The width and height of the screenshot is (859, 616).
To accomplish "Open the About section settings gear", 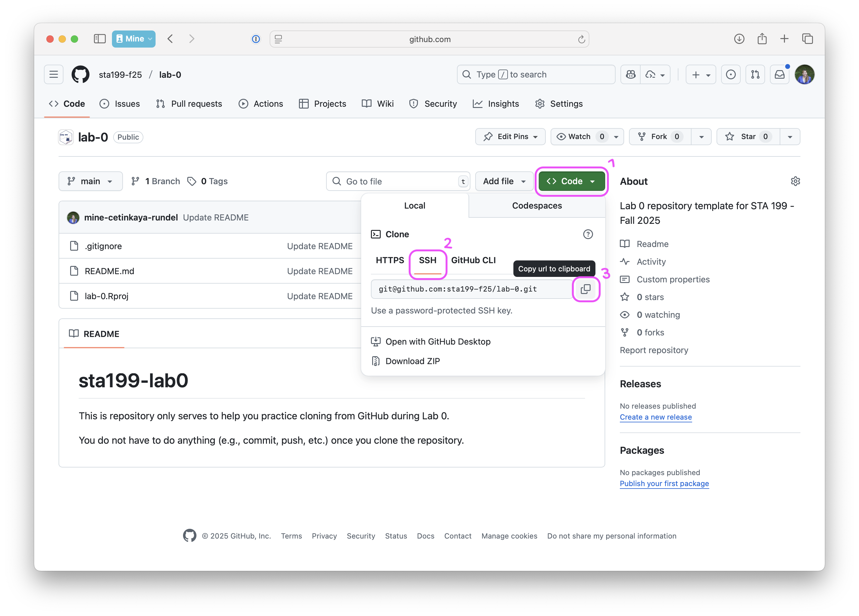I will [x=795, y=181].
